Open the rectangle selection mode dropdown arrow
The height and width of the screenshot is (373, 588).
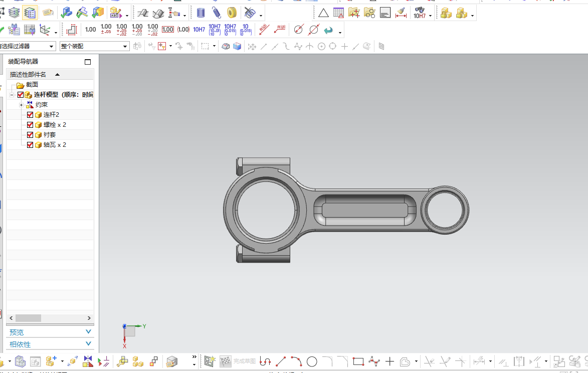click(214, 46)
